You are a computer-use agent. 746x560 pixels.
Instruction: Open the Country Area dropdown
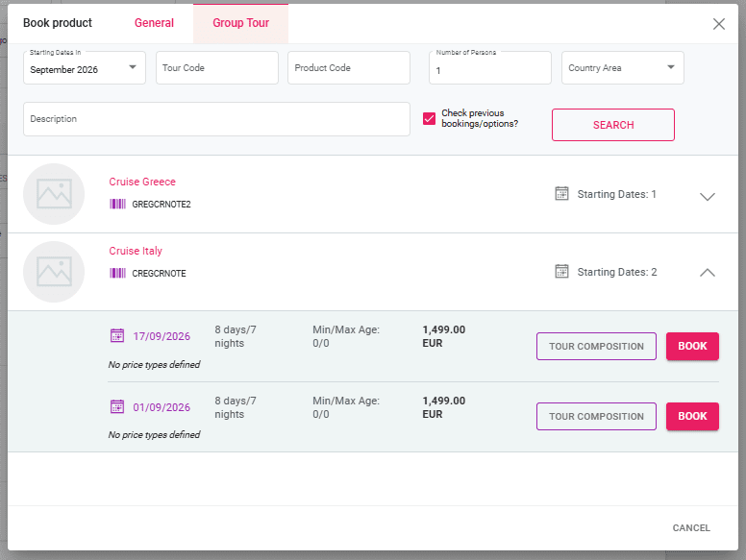(x=622, y=68)
